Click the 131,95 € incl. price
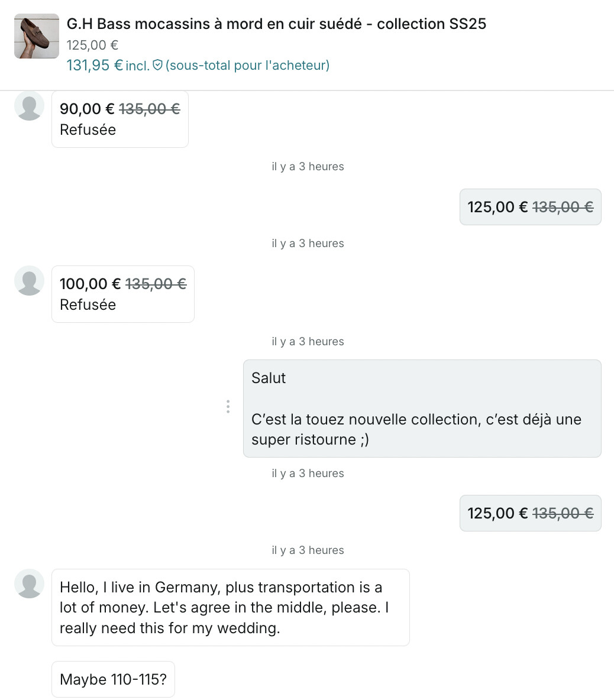This screenshot has height=700, width=614. (x=108, y=65)
